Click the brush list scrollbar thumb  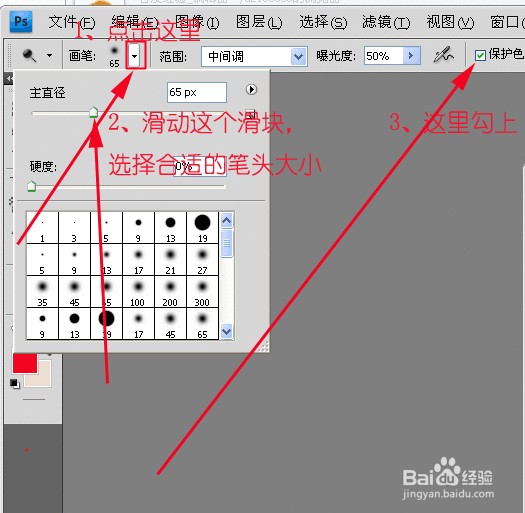click(227, 243)
